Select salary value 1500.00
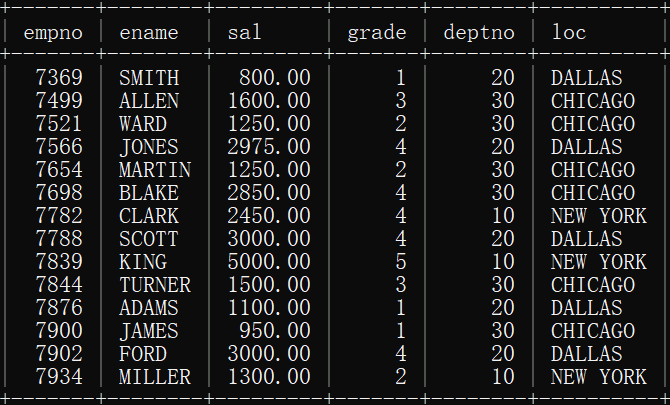The width and height of the screenshot is (670, 405). coord(269,285)
